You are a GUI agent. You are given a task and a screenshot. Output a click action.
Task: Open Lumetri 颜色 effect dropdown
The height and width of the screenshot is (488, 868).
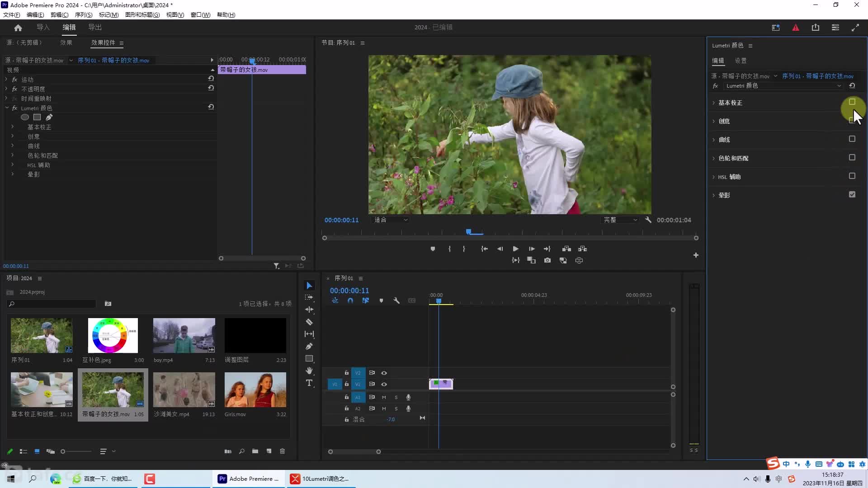(784, 86)
